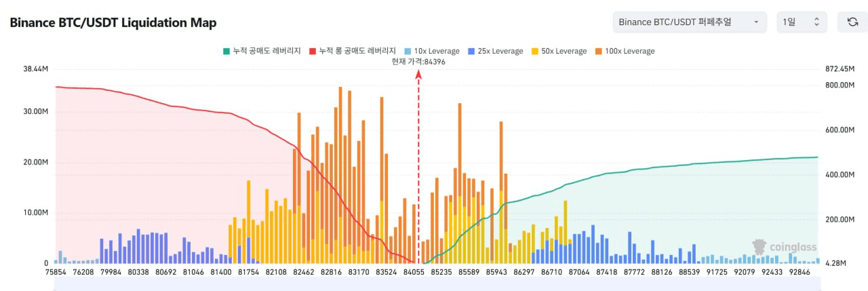Click the 83524 price axis label
The image size is (868, 291).
point(386,272)
